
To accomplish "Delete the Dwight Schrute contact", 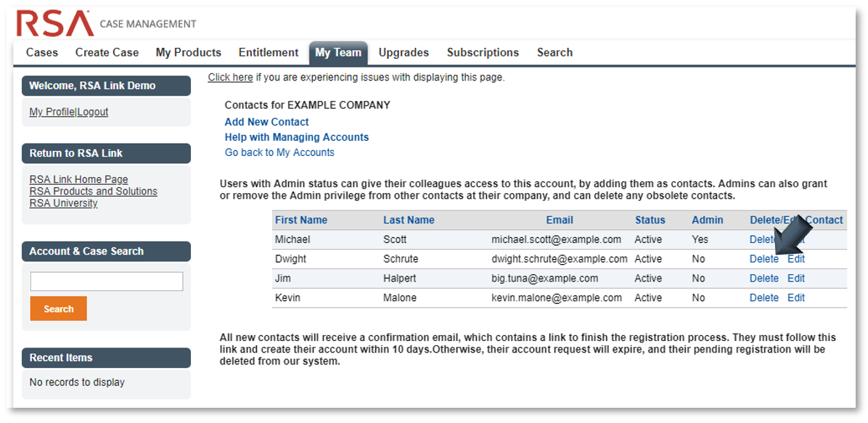I will point(764,259).
